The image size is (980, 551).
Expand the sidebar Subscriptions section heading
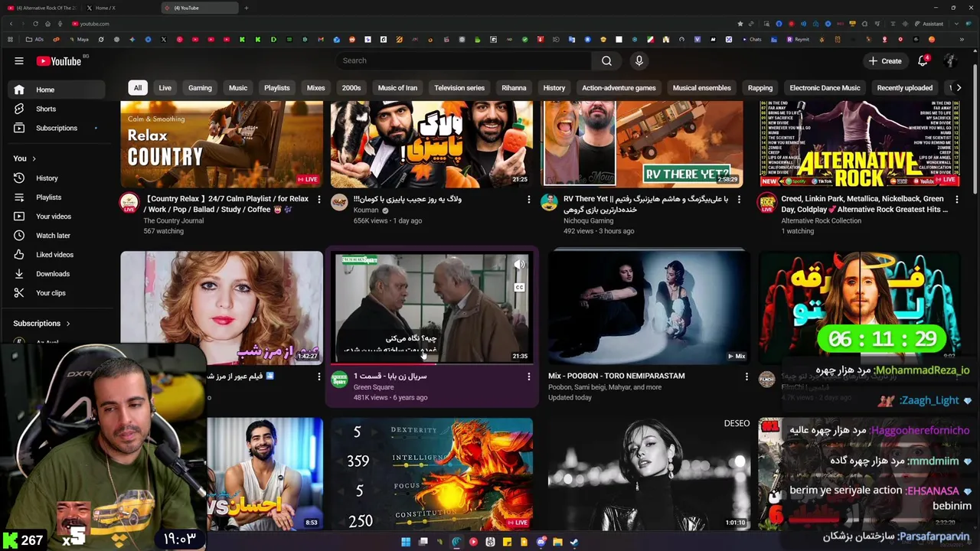tap(41, 324)
